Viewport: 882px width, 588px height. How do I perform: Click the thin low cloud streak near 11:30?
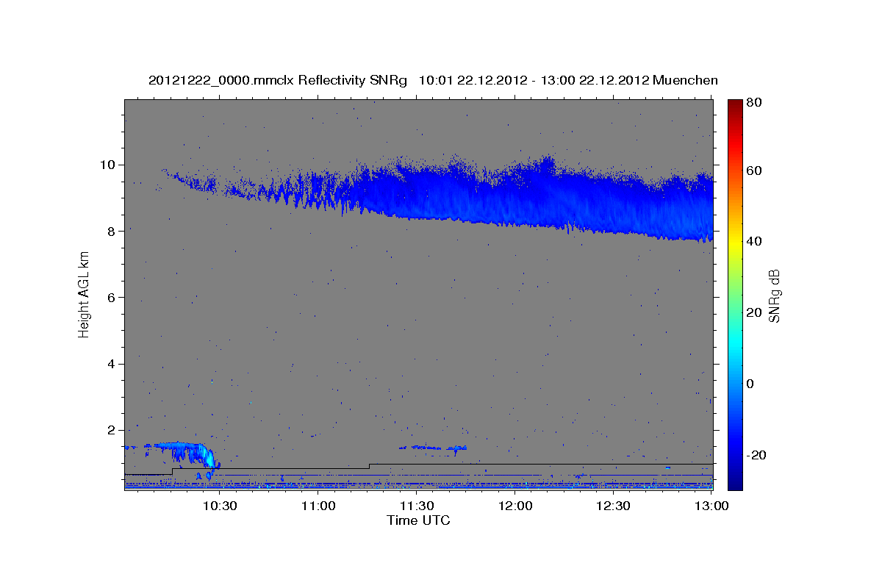tap(433, 448)
